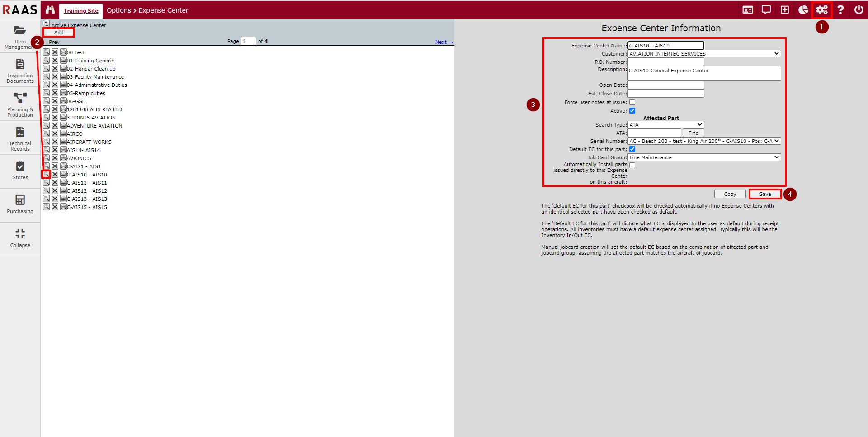Open the Job Card Group dropdown
Viewport: 868px width, 437px height.
click(x=704, y=157)
